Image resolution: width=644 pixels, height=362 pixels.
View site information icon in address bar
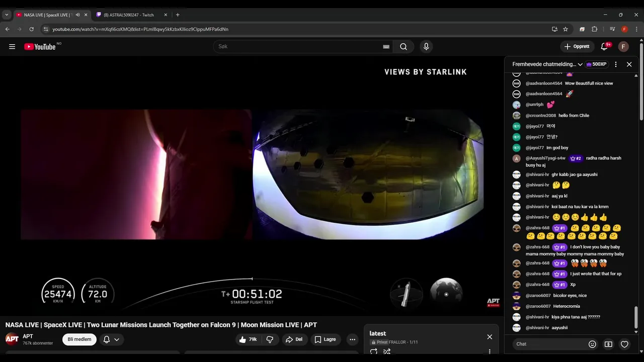46,29
